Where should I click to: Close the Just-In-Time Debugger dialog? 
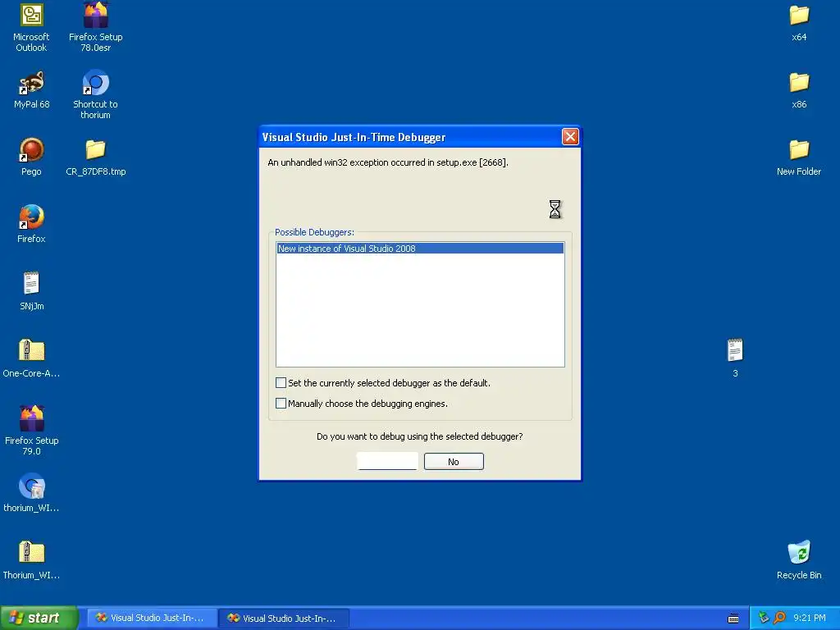(x=570, y=137)
